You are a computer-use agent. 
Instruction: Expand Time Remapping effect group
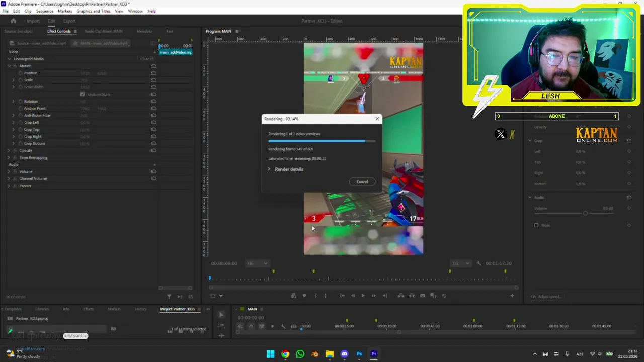click(x=9, y=158)
